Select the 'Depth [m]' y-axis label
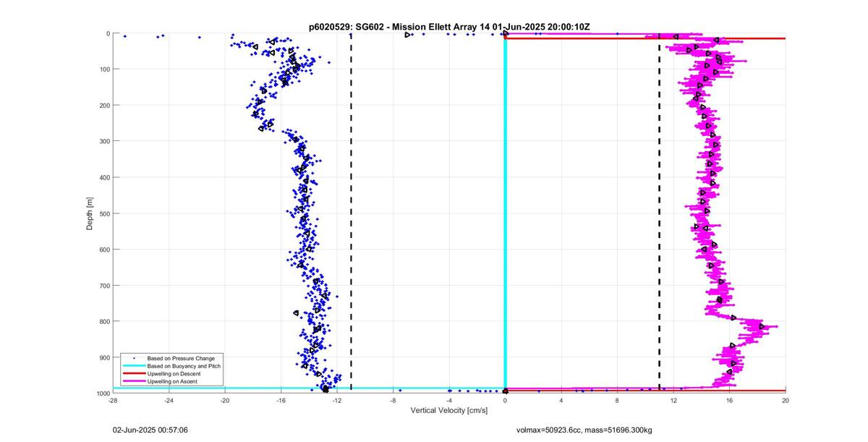 tap(90, 213)
